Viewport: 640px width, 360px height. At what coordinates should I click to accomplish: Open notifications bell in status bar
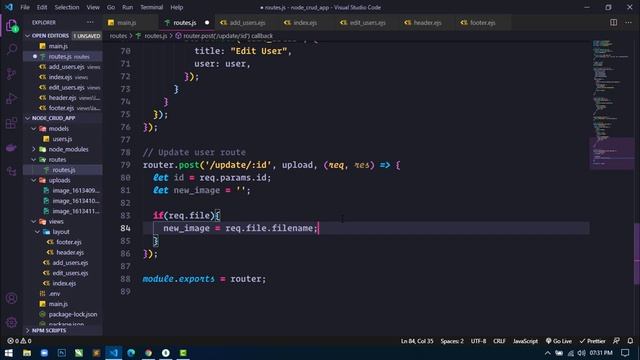pos(630,341)
